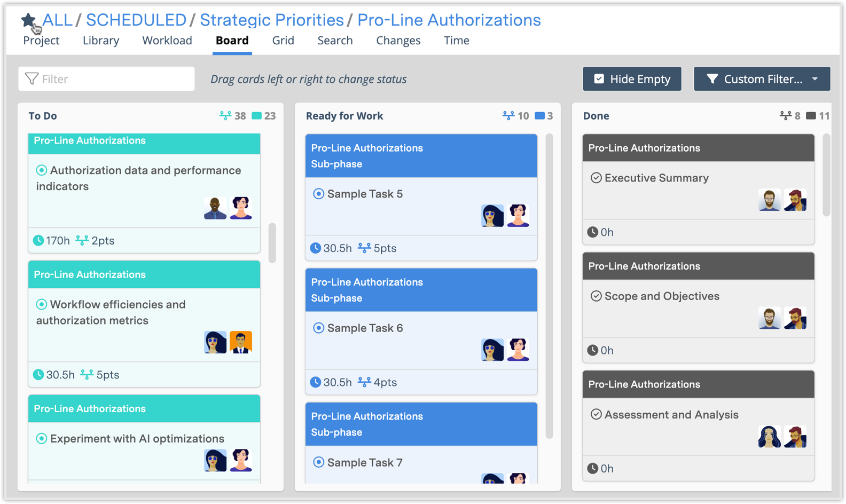This screenshot has height=504, width=846.
Task: Open the Workload tab
Action: [167, 41]
